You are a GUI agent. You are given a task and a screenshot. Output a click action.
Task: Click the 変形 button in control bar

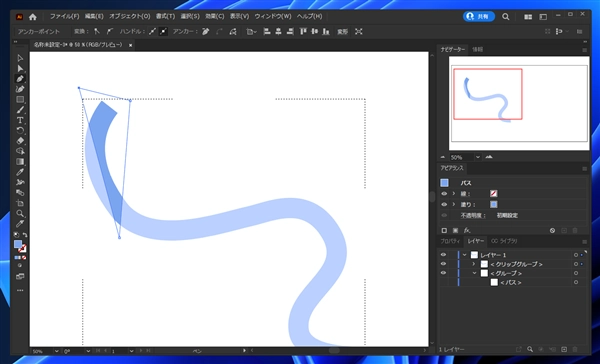(342, 32)
